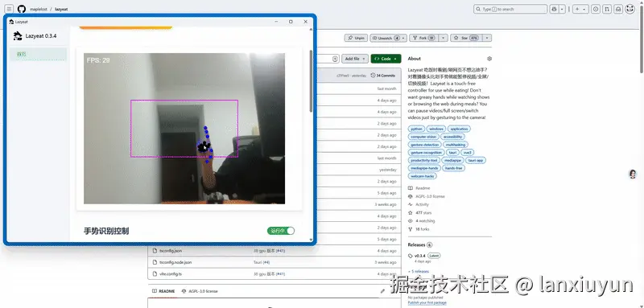Viewport: 644px width, 308px height.
Task: Open the Copilot icon in GitHub header
Action: pos(555,9)
